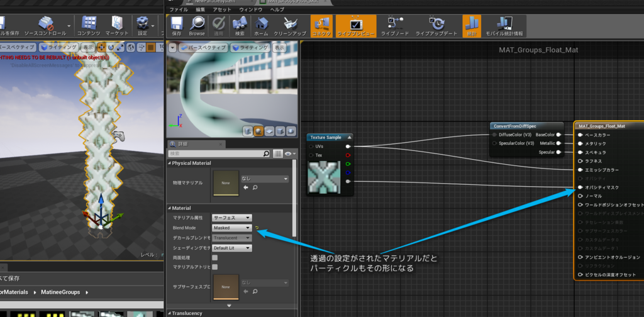Open ライティング view mode in level viewport
This screenshot has height=317, width=644.
click(x=58, y=47)
